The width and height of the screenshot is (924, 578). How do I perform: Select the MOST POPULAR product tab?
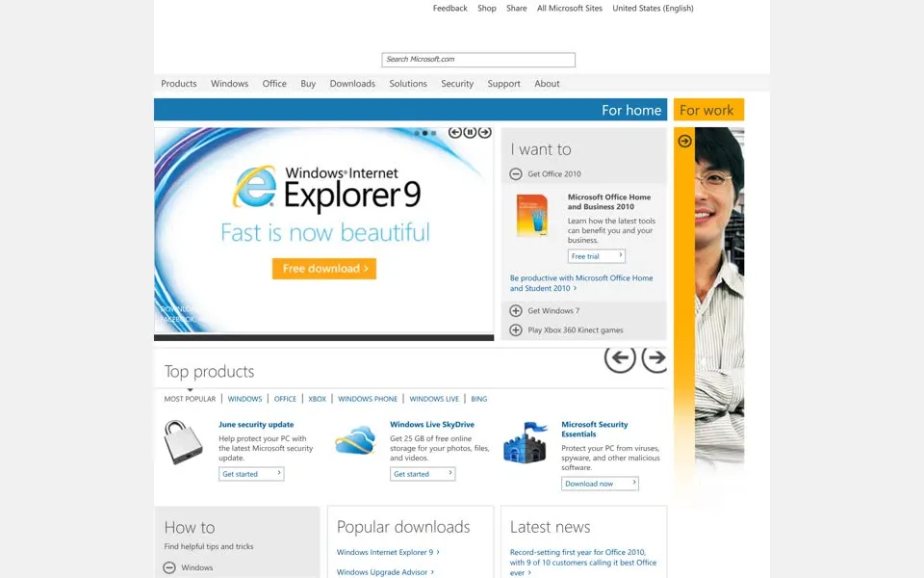[x=190, y=399]
